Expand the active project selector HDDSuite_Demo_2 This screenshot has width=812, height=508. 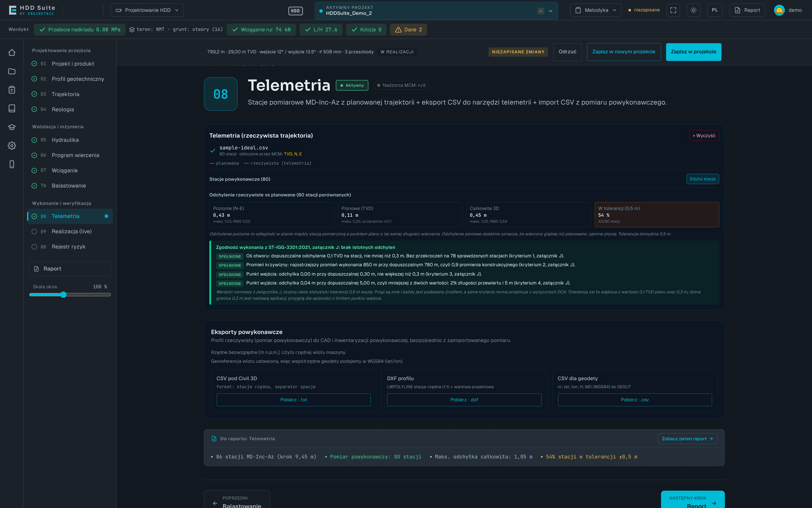(436, 11)
